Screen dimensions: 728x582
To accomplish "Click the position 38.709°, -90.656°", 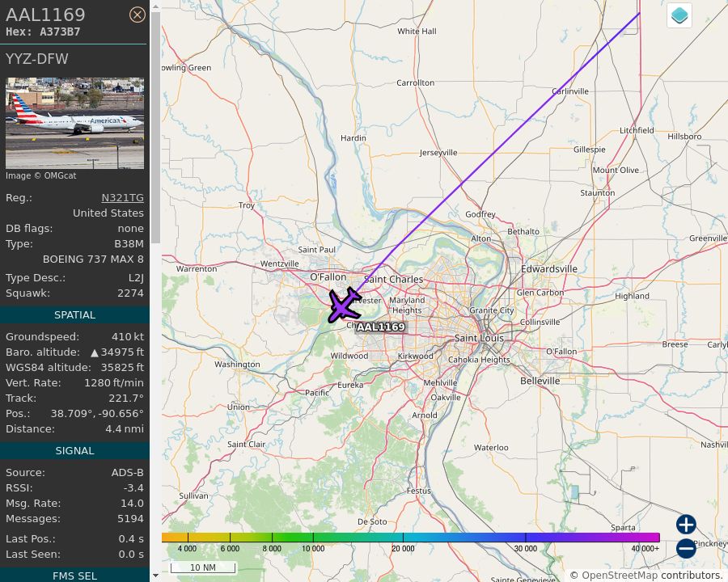I will 97,413.
